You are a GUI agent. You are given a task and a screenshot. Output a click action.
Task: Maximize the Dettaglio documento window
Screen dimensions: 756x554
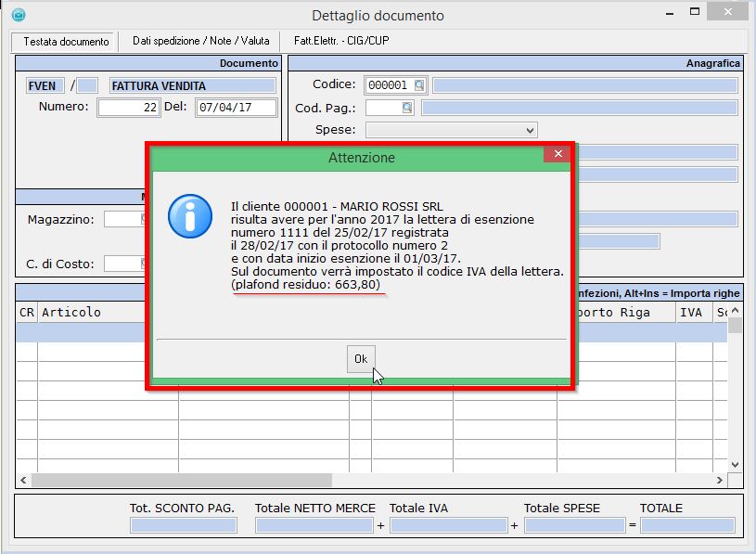pyautogui.click(x=695, y=11)
